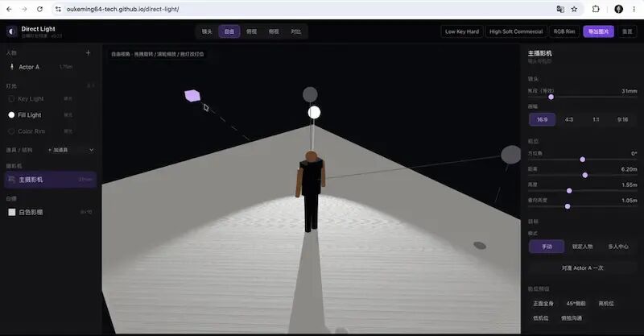
Task: Click the Direct Light moon logo icon
Action: [x=11, y=31]
